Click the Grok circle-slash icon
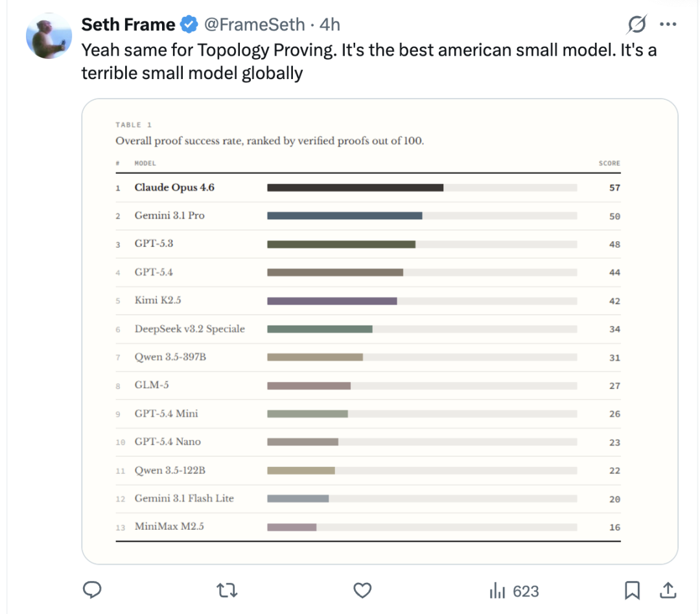 coord(637,25)
